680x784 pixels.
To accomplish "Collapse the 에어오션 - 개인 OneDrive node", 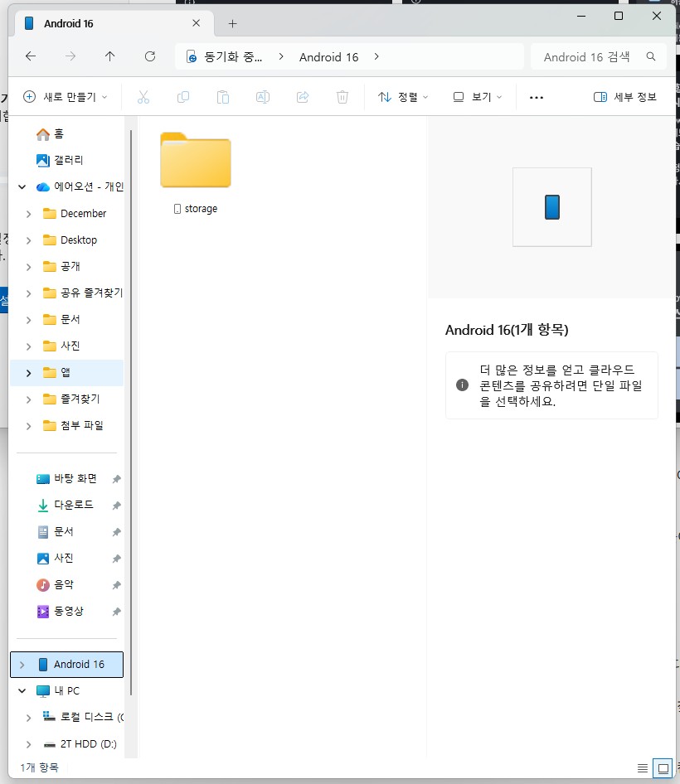I will click(22, 187).
